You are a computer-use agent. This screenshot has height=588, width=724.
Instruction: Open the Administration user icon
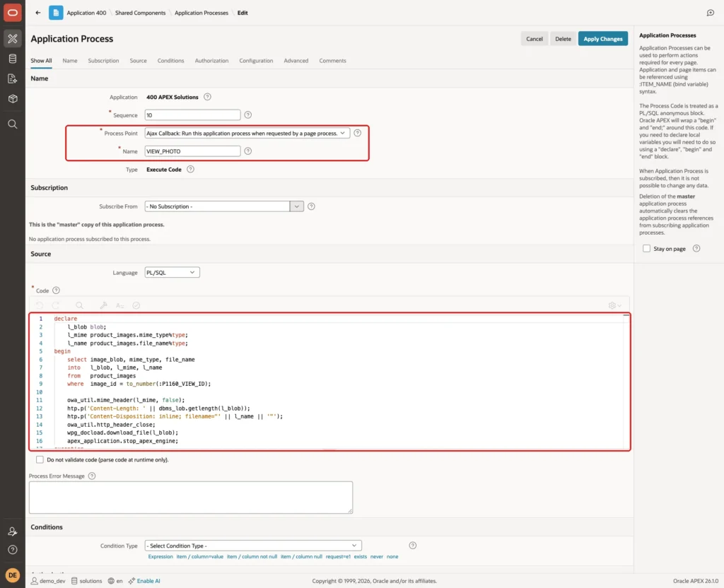(x=13, y=531)
